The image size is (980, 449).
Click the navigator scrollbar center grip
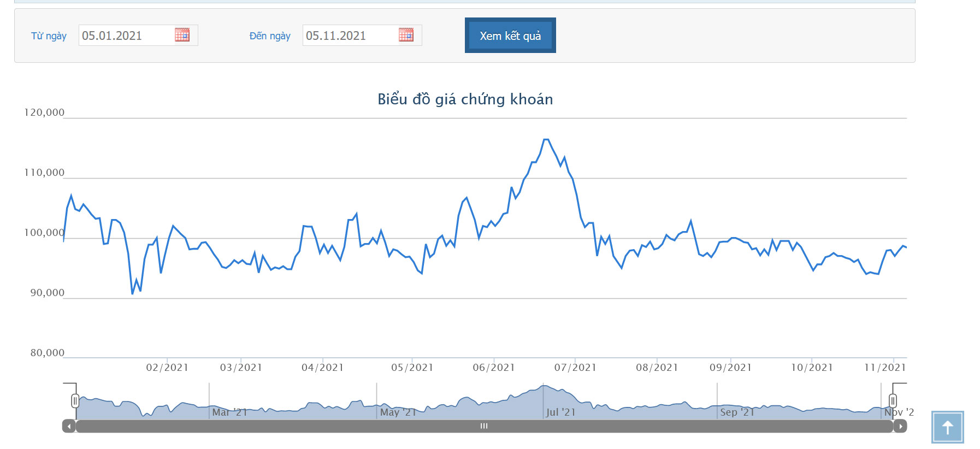[484, 426]
